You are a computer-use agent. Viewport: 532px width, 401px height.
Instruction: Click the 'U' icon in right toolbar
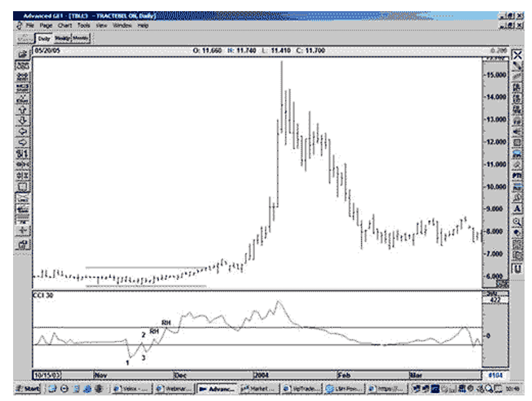click(x=517, y=269)
